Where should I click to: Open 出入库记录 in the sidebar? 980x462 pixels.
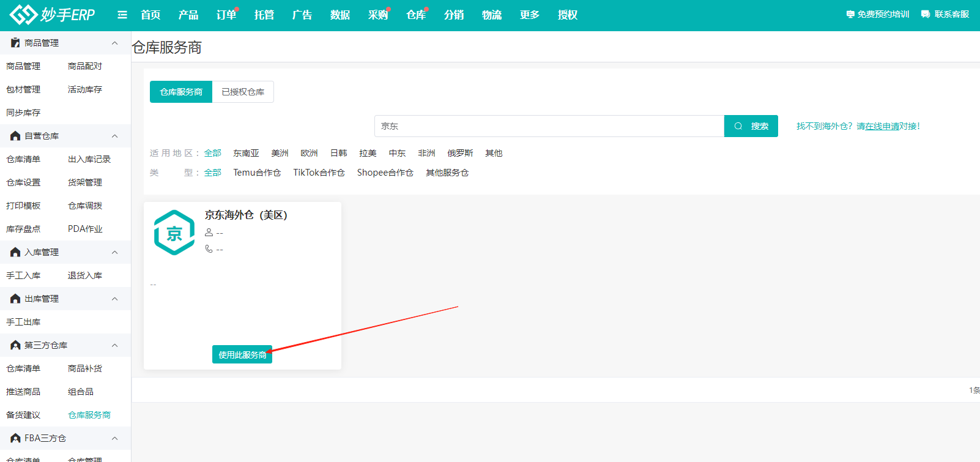[x=89, y=159]
